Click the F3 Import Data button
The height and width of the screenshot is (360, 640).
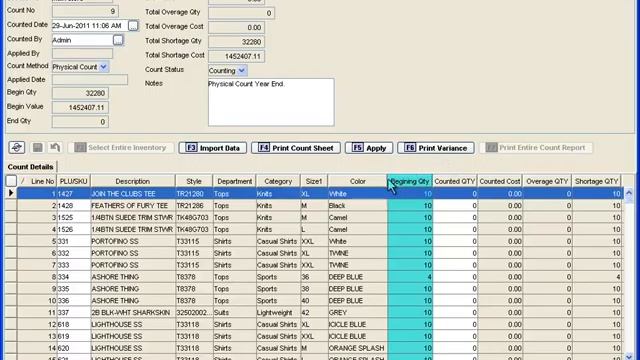coord(213,148)
